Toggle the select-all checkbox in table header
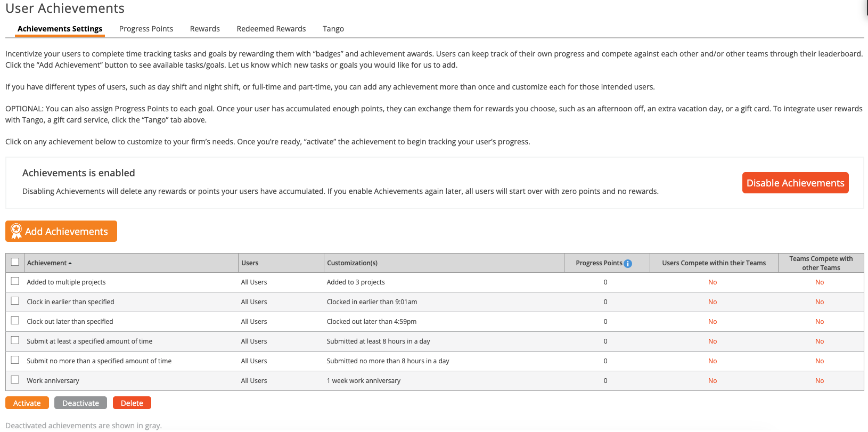Image resolution: width=868 pixels, height=432 pixels. pos(15,262)
